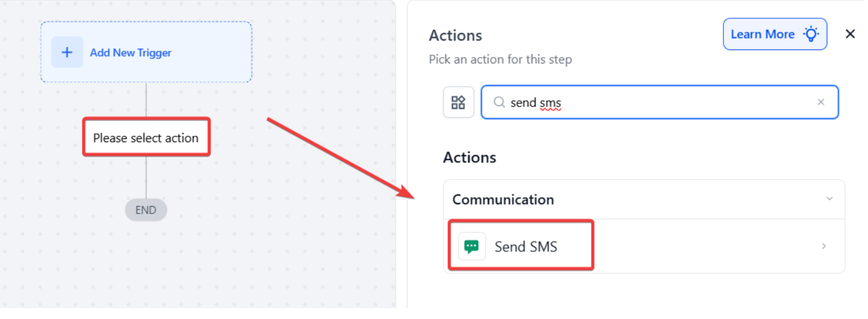The image size is (868, 319).
Task: Open the action categories grid icon
Action: 458,102
